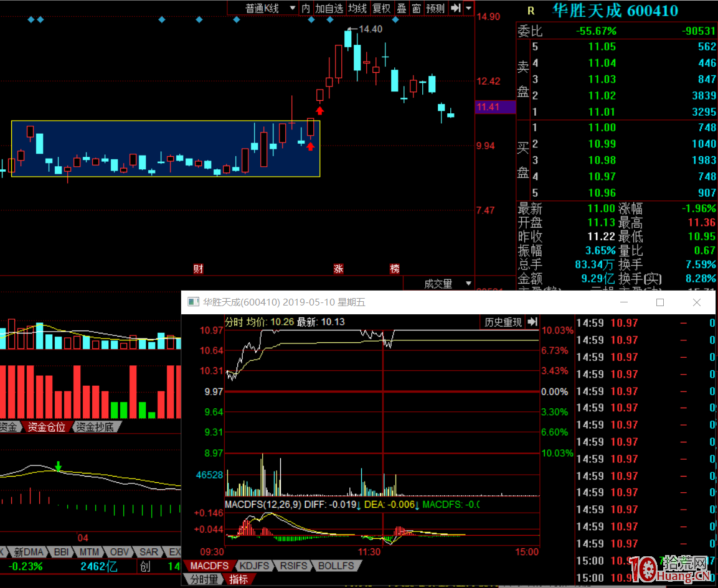The height and width of the screenshot is (588, 718).
Task: Select the 资金 tab
Action: pyautogui.click(x=8, y=427)
